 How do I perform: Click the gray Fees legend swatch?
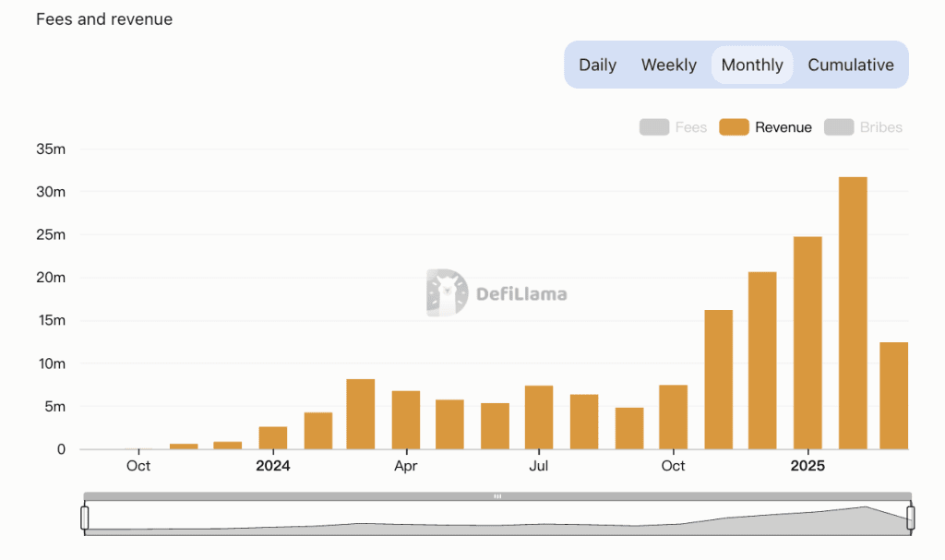tap(654, 127)
